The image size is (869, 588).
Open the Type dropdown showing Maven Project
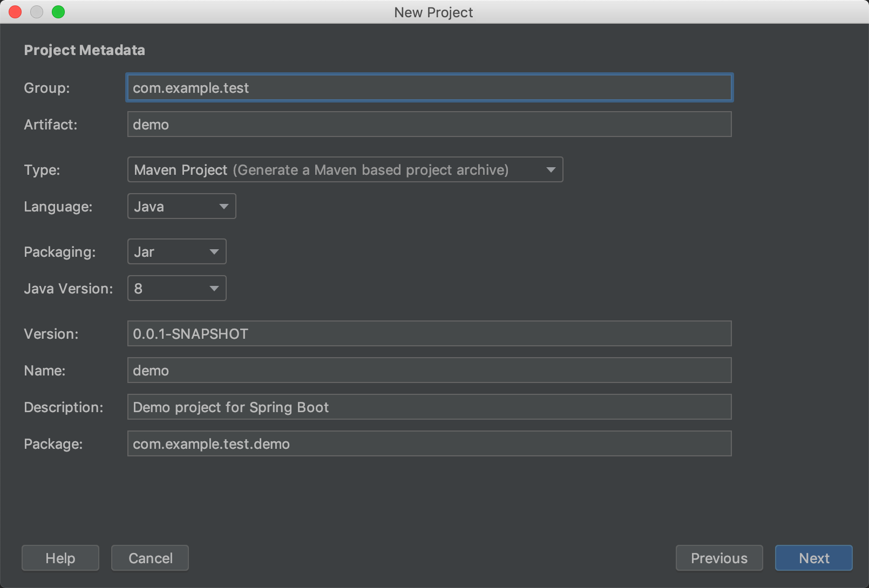click(x=345, y=170)
